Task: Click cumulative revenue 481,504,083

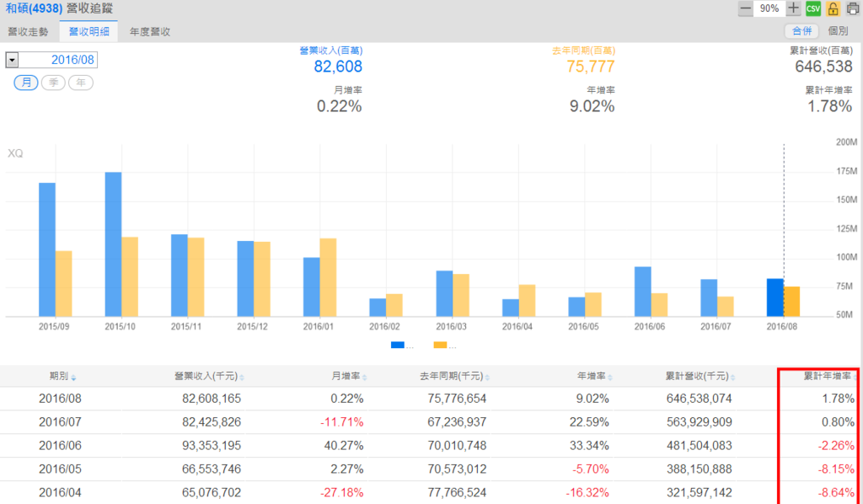Action: [699, 445]
